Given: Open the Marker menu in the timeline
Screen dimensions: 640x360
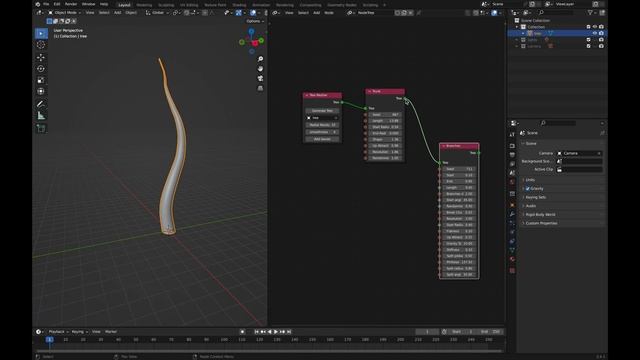Looking at the screenshot, I should tap(111, 332).
